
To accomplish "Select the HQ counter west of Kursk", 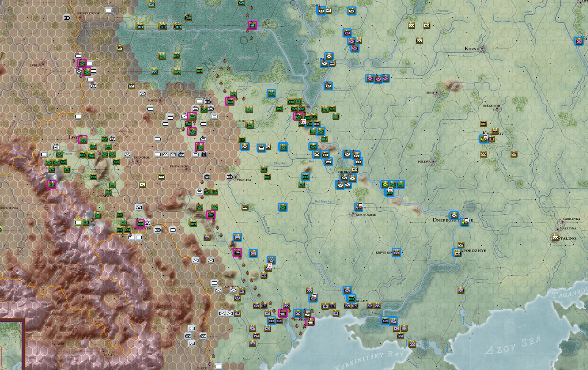I will [427, 25].
